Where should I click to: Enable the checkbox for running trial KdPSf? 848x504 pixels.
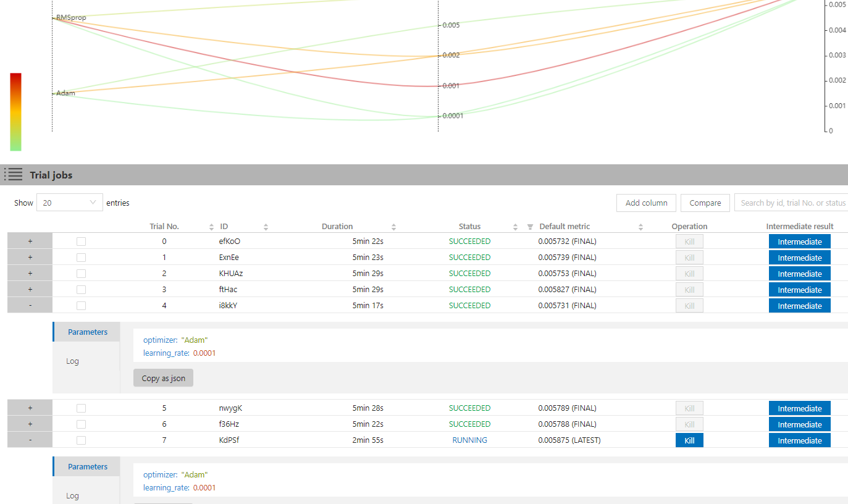tap(81, 440)
